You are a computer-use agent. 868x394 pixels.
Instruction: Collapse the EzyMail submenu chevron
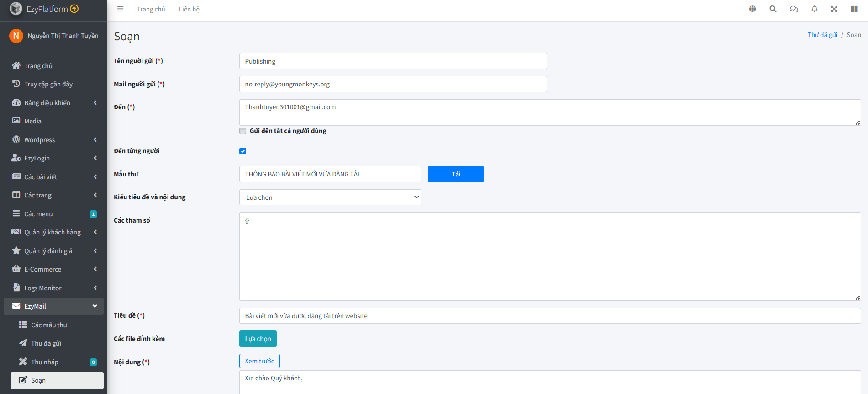coord(95,306)
